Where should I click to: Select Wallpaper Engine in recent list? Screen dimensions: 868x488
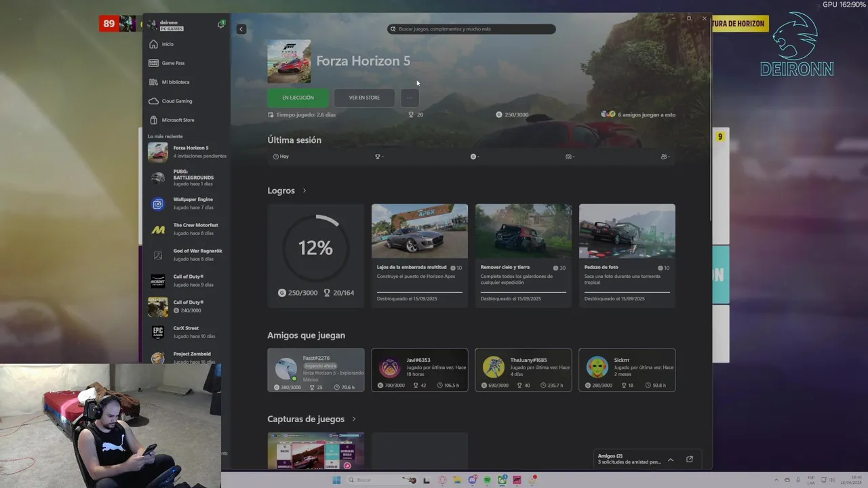point(187,203)
